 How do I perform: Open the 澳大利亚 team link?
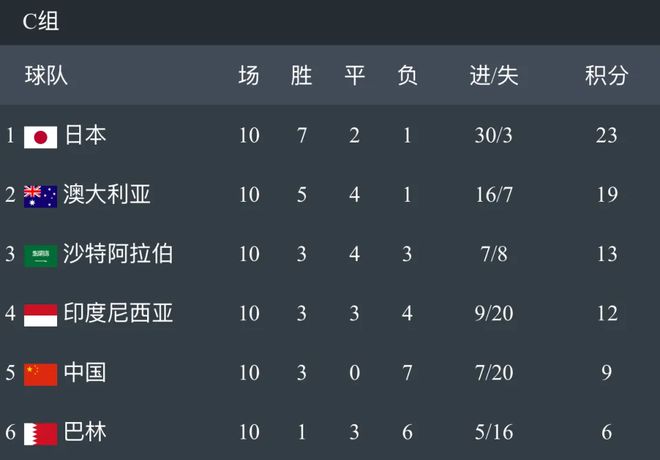107,194
